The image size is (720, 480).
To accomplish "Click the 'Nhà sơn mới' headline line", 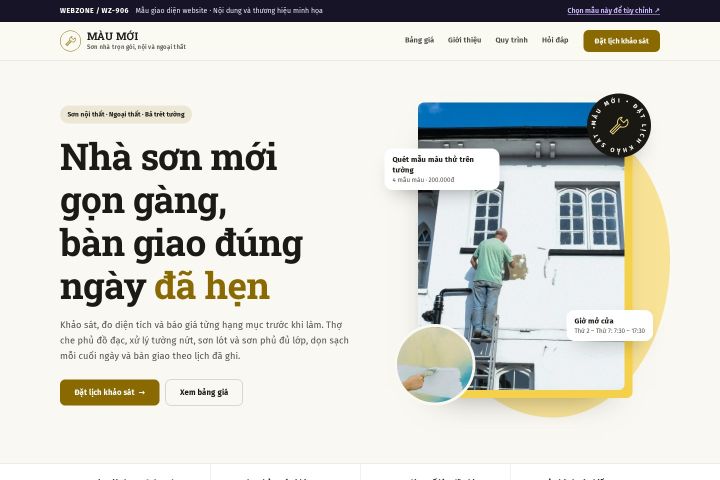I will pos(169,157).
